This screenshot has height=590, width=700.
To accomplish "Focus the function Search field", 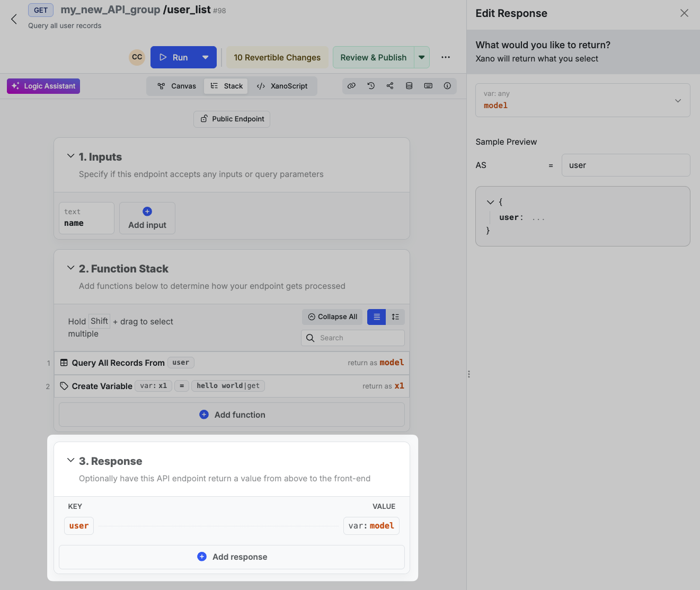I will click(353, 338).
